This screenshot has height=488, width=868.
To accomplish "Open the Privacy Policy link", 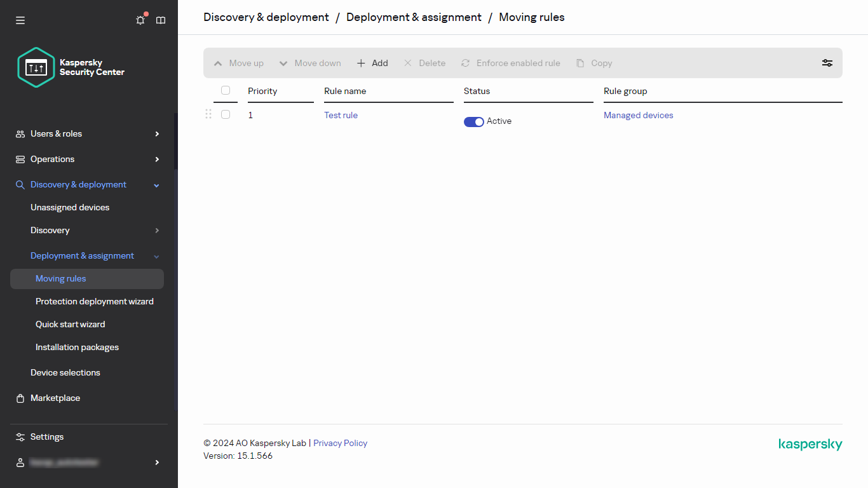I will [340, 443].
